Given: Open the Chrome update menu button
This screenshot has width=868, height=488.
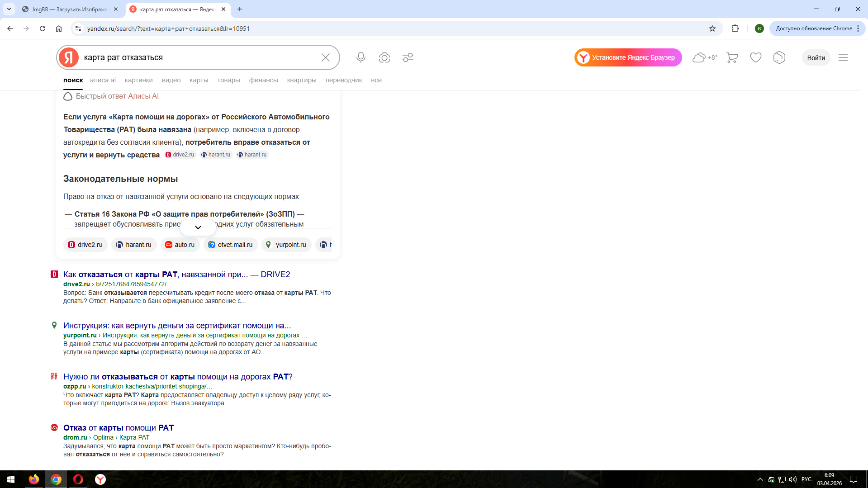Looking at the screenshot, I should click(x=817, y=28).
